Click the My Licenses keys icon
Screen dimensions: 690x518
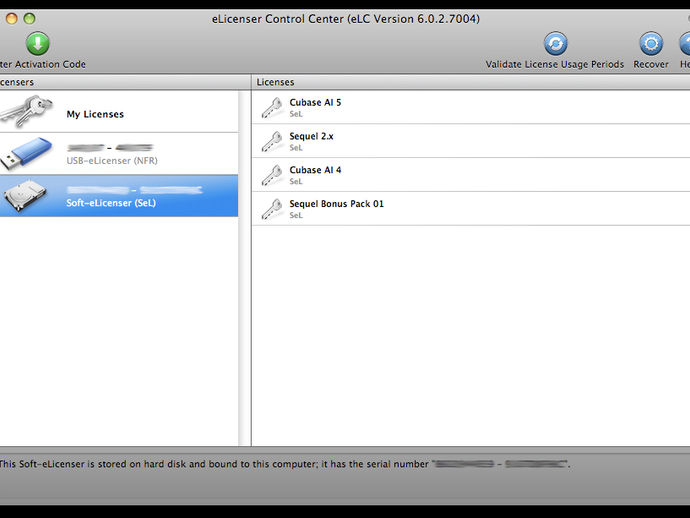(x=26, y=111)
